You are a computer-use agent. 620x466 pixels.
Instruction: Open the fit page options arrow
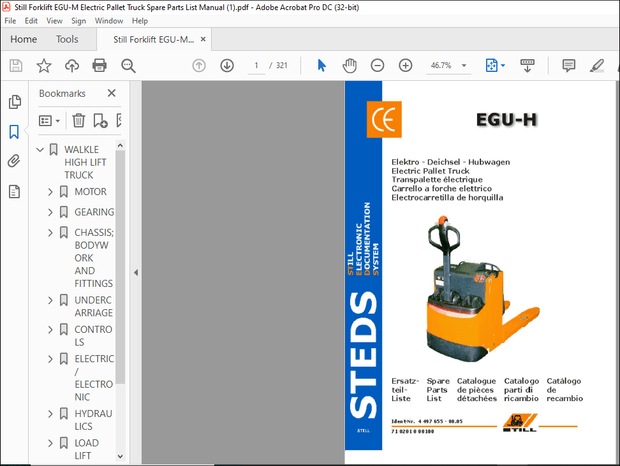pyautogui.click(x=503, y=66)
